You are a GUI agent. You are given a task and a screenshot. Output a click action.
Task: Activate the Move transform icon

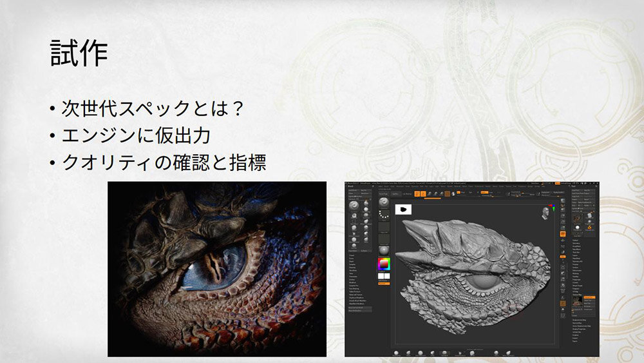pyautogui.click(x=429, y=193)
